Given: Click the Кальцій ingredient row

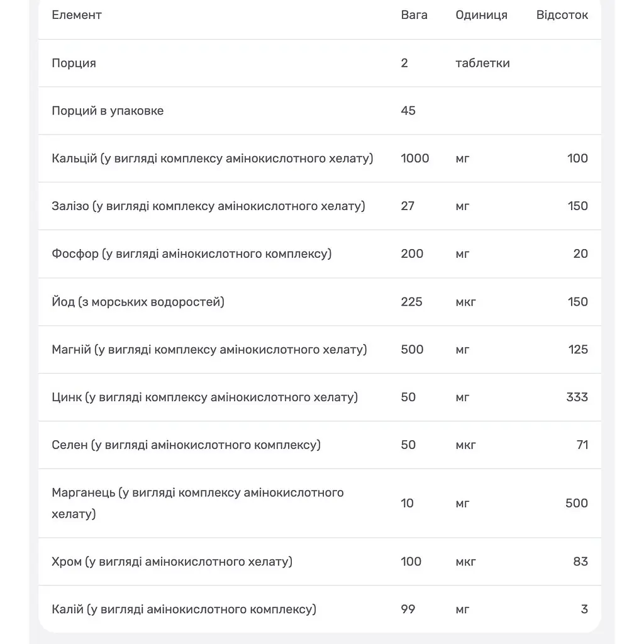Looking at the screenshot, I should 319,158.
